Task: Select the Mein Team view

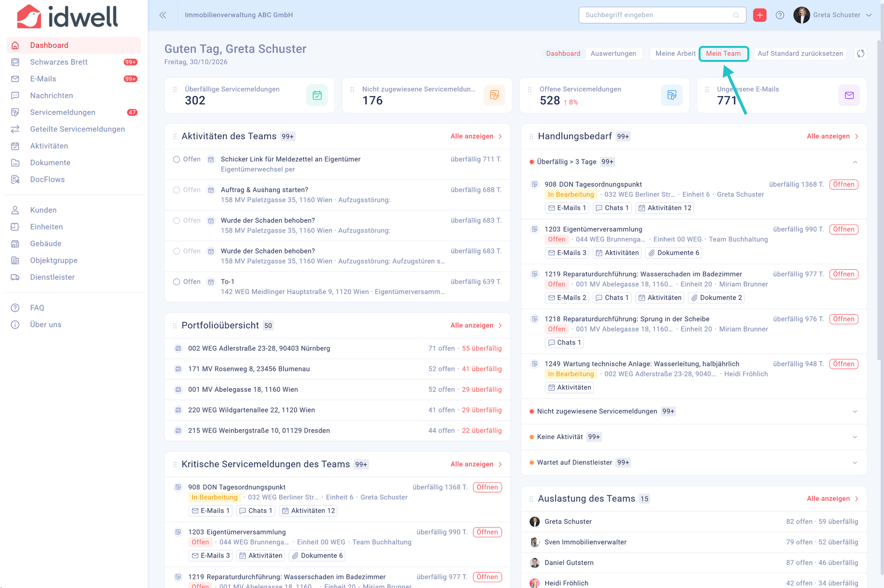Action: pos(723,53)
